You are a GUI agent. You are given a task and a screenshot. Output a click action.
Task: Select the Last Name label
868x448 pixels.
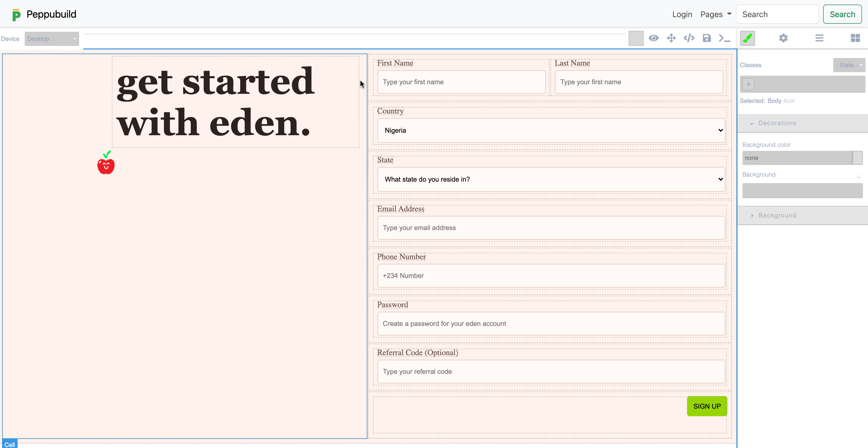tap(572, 63)
